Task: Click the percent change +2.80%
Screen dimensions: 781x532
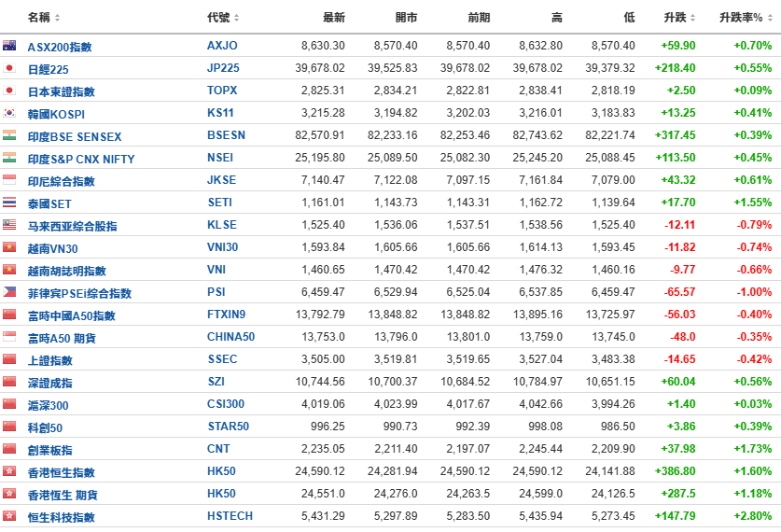Action: (x=753, y=516)
